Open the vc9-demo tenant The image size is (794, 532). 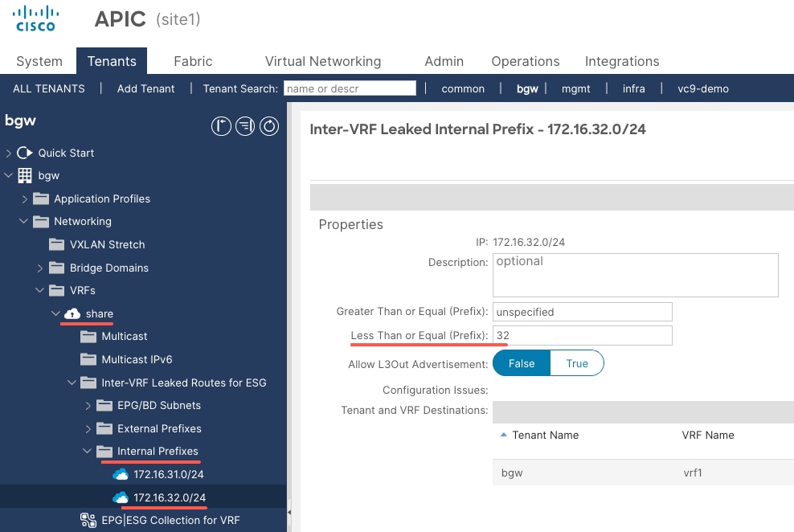click(703, 88)
